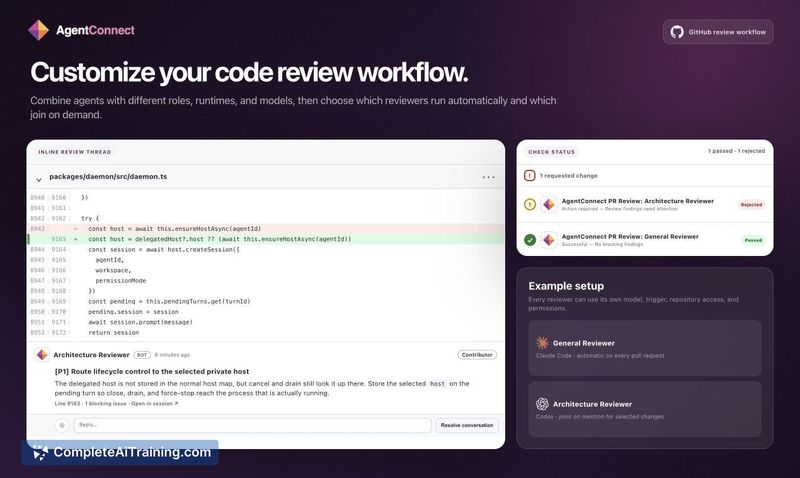Click the 'CHECK STATUS' label
The height and width of the screenshot is (478, 800).
click(552, 152)
